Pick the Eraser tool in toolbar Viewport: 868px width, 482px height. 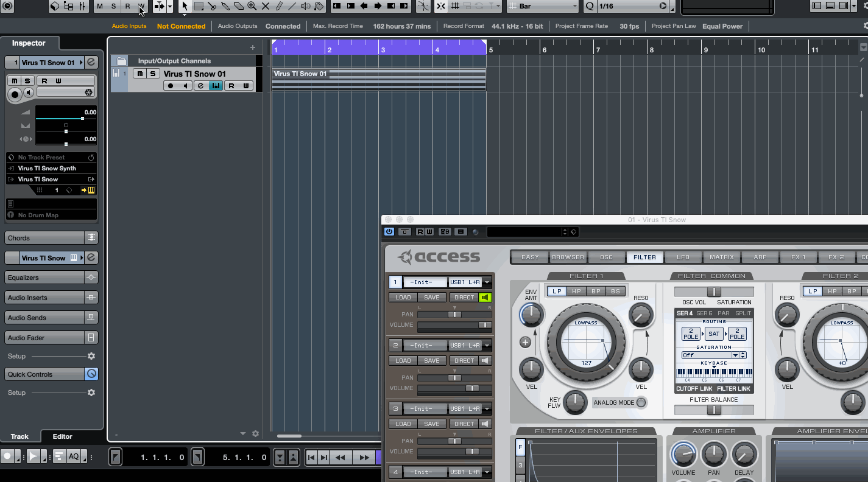[239, 7]
